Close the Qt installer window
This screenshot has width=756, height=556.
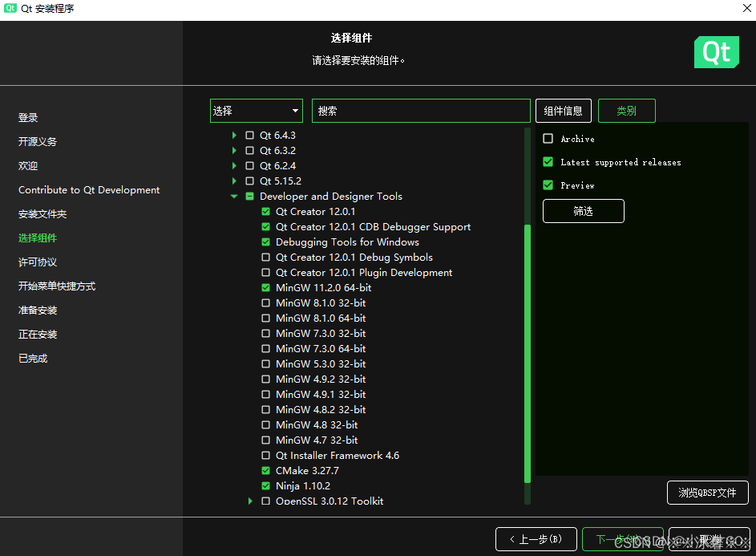pos(747,8)
